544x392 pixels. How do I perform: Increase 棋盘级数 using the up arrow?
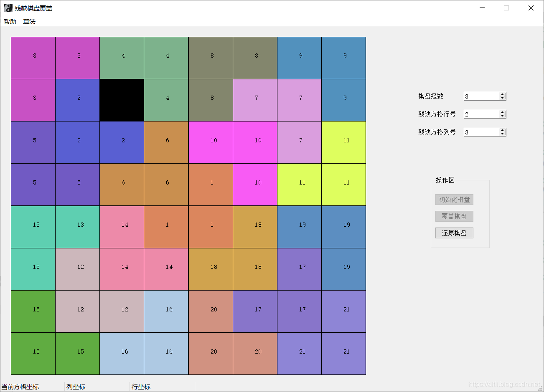[502, 94]
